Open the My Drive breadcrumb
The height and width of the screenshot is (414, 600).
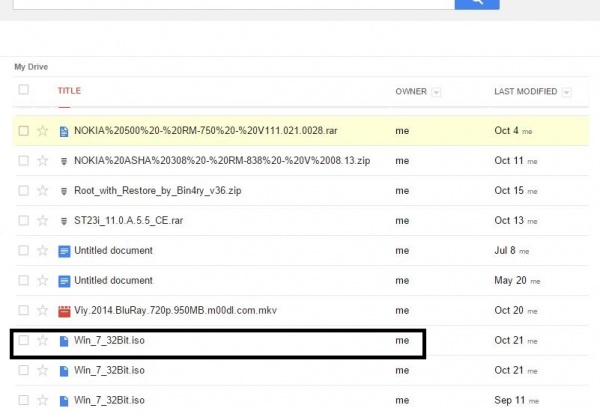[x=31, y=67]
